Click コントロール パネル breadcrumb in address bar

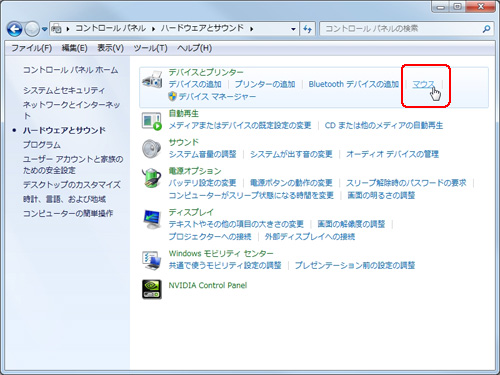coord(110,28)
